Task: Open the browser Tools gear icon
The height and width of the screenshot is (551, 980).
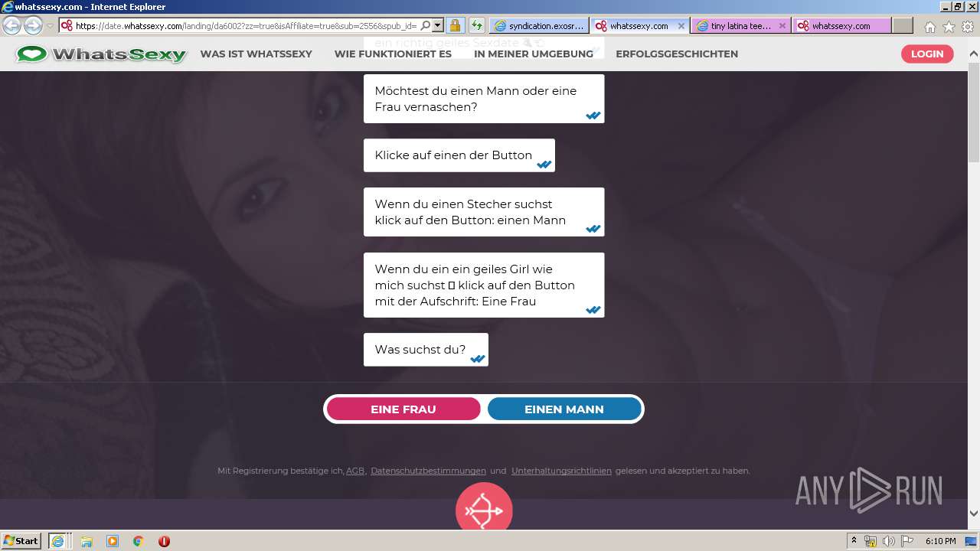Action: tap(968, 27)
